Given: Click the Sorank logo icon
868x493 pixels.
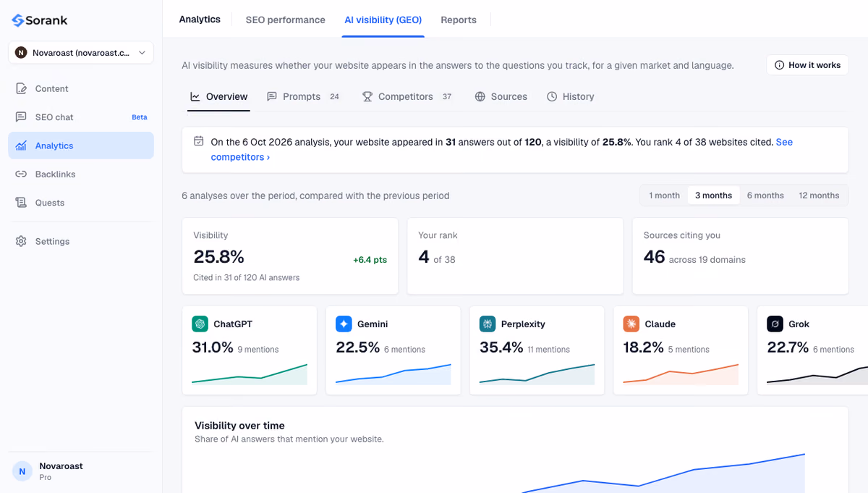Looking at the screenshot, I should [18, 20].
